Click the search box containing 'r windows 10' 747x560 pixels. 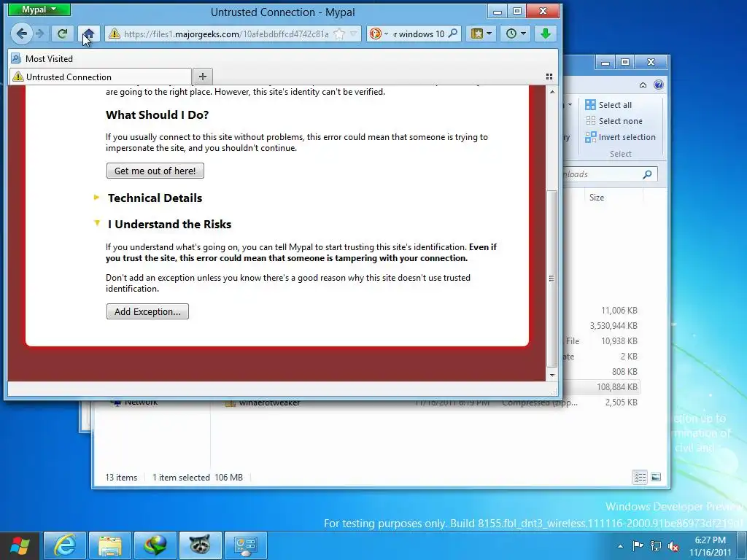(419, 34)
